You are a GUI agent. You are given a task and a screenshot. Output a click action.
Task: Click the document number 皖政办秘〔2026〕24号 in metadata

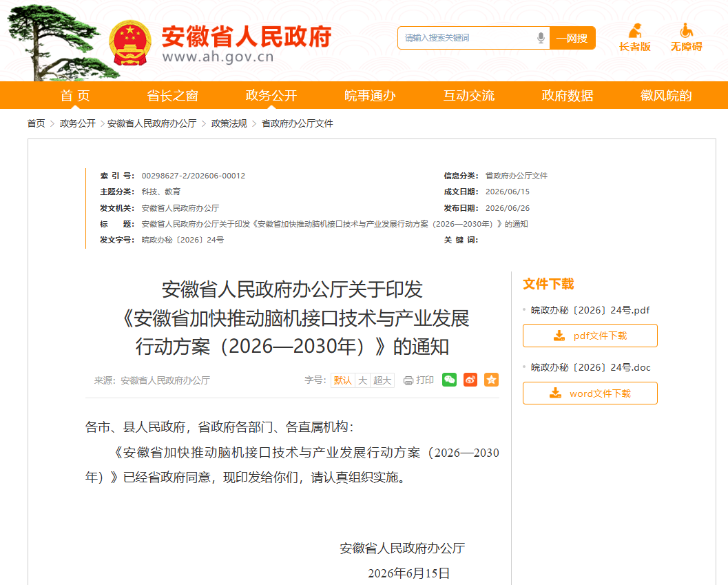[183, 240]
